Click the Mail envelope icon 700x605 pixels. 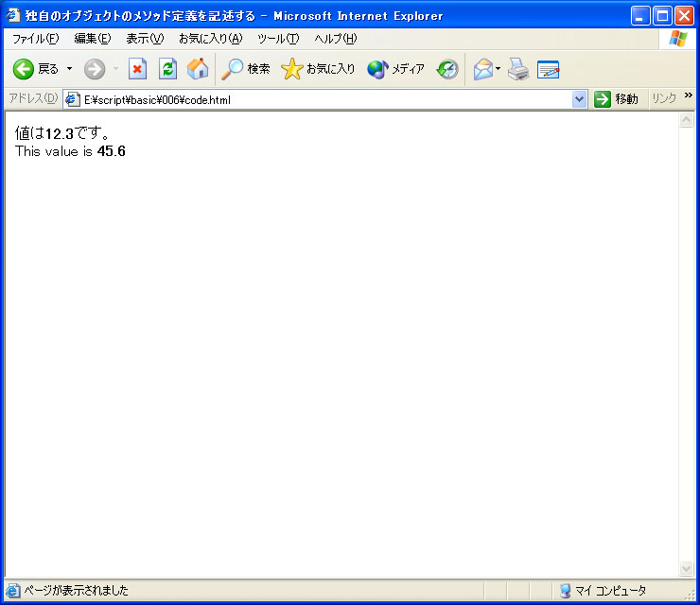pyautogui.click(x=483, y=69)
